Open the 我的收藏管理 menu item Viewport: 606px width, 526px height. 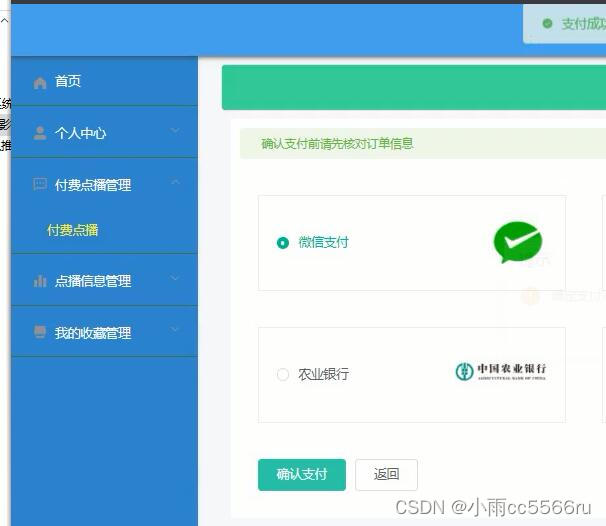(104, 332)
